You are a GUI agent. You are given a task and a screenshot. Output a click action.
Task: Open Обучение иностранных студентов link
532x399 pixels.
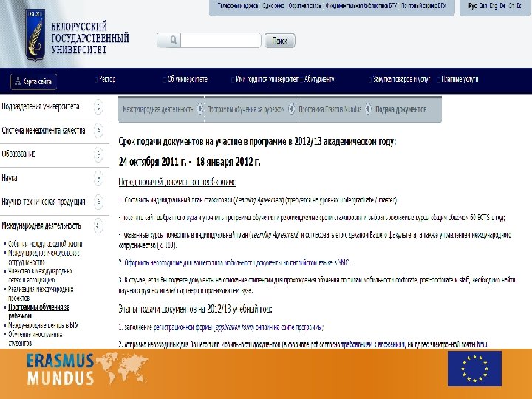click(x=35, y=338)
